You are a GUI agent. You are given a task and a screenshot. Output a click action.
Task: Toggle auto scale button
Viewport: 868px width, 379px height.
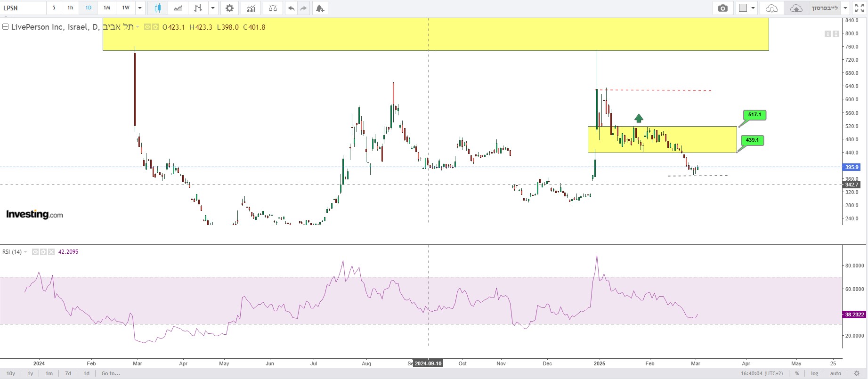click(x=836, y=373)
